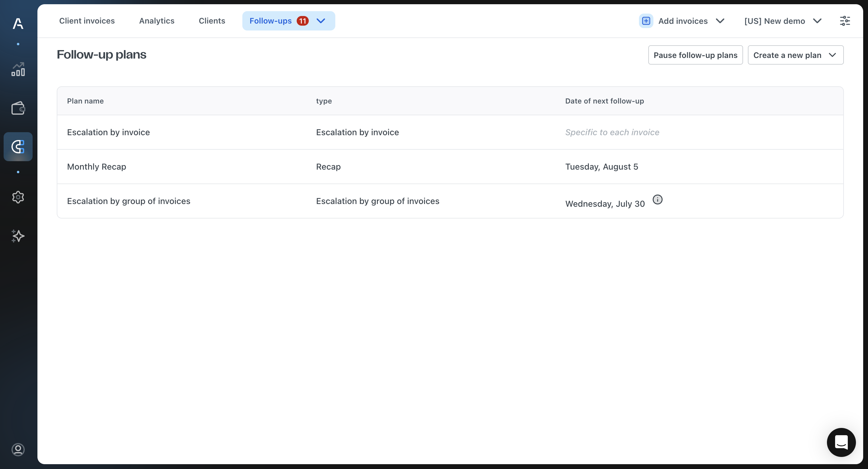The height and width of the screenshot is (469, 868).
Task: Open the wallet sidebar icon
Action: coord(18,108)
